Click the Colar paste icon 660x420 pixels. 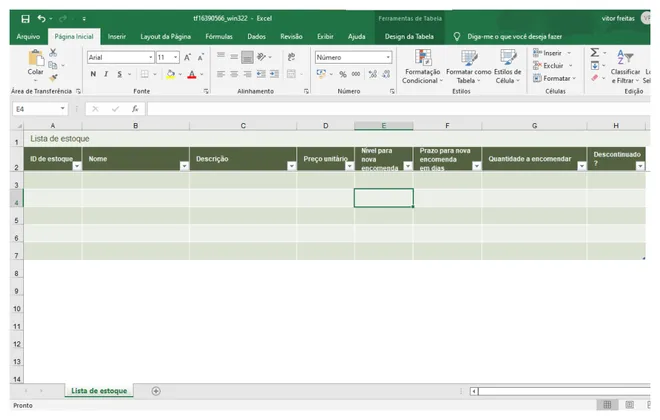(x=36, y=59)
